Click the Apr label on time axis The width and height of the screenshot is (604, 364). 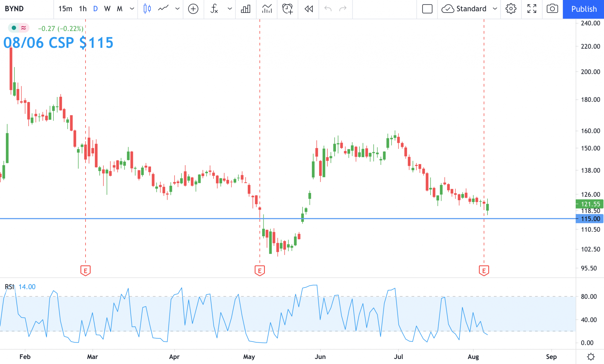click(174, 357)
